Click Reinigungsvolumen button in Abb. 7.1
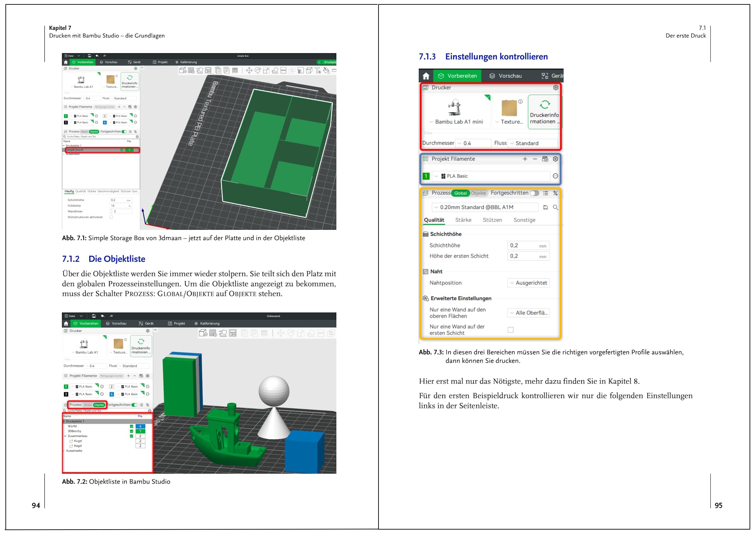The image size is (756, 535). pos(105,107)
